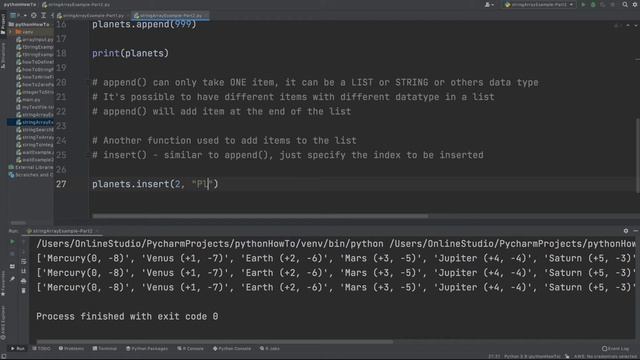The width and height of the screenshot is (640, 360).
Task: Select the highlighted stringArrayEx file row
Action: pyautogui.click(x=30, y=122)
